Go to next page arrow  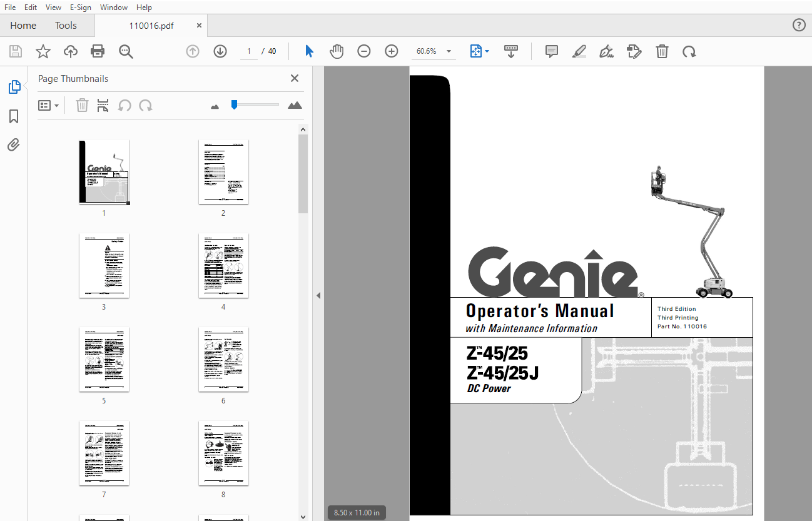[220, 51]
